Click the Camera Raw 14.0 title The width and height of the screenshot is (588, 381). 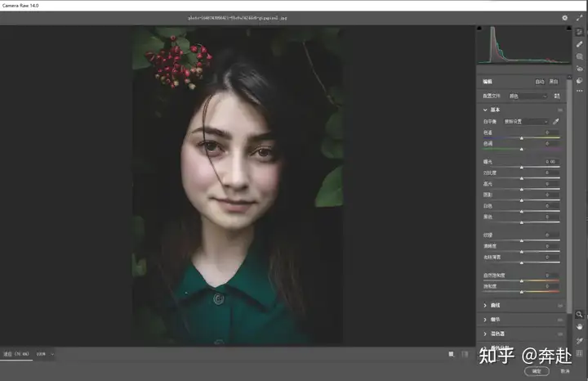20,6
